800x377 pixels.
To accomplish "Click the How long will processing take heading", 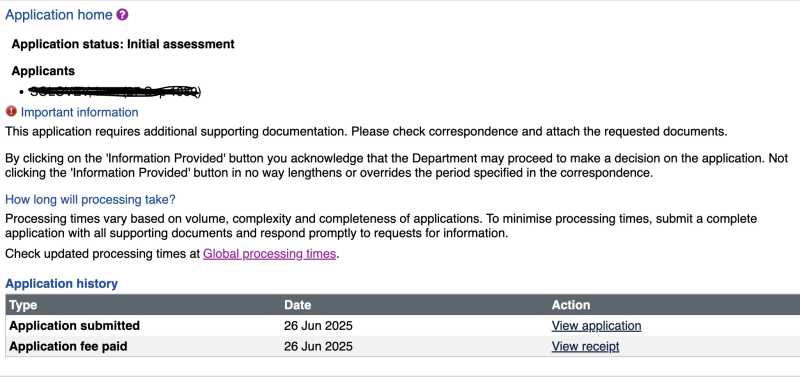I will [90, 199].
